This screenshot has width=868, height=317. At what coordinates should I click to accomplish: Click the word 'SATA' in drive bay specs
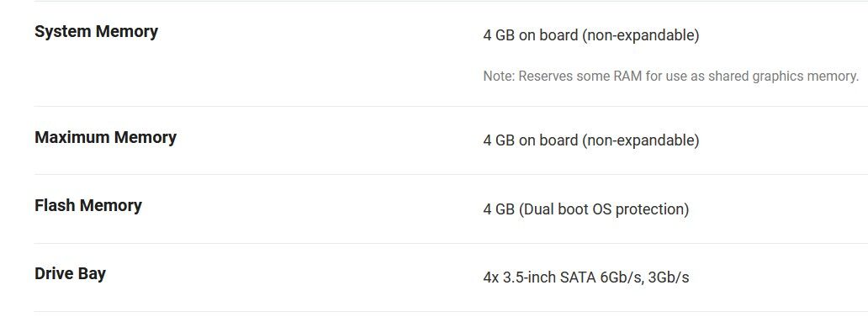click(x=578, y=277)
